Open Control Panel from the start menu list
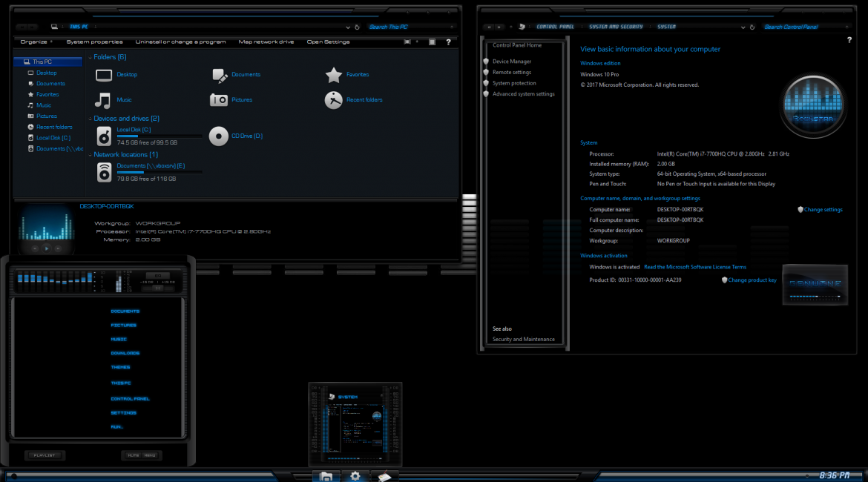Image resolution: width=868 pixels, height=482 pixels. [130, 399]
